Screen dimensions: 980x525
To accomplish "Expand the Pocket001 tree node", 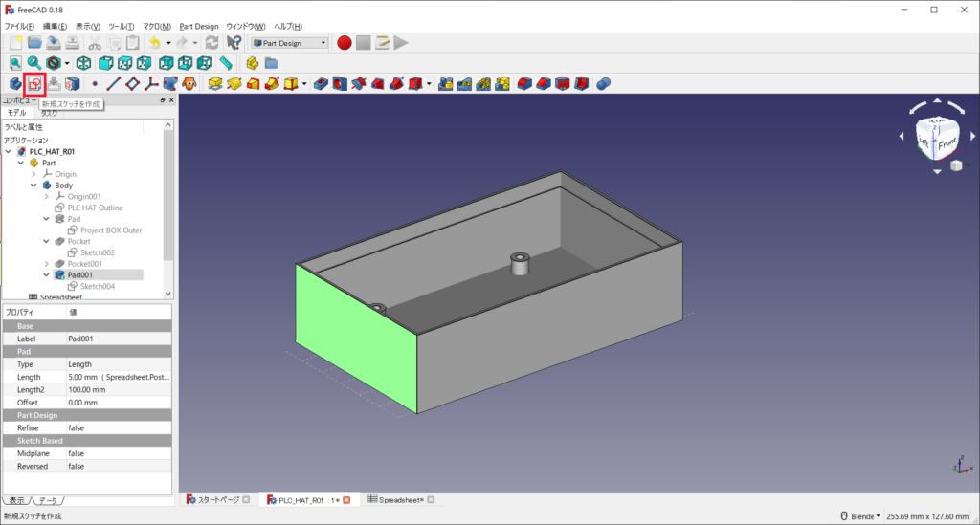I will pos(46,263).
